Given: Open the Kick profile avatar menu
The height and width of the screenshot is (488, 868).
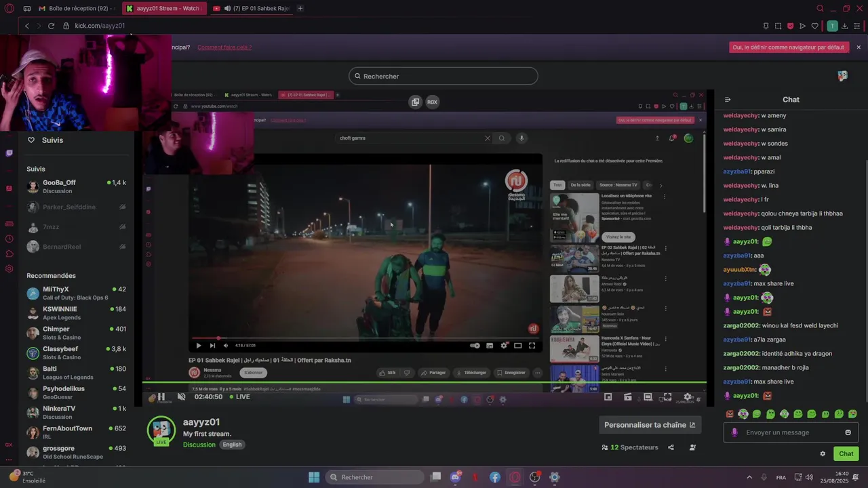Looking at the screenshot, I should coord(842,76).
